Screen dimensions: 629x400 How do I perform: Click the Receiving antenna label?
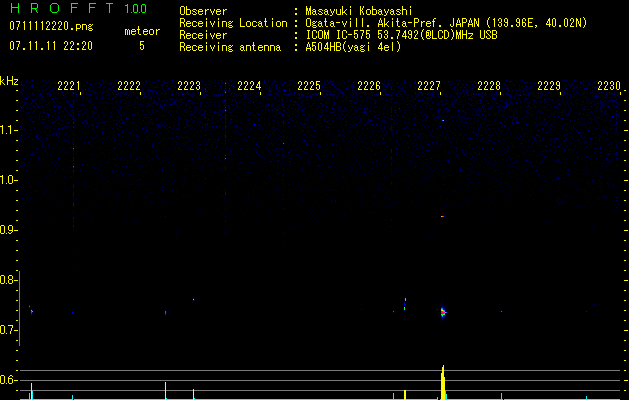(230, 47)
